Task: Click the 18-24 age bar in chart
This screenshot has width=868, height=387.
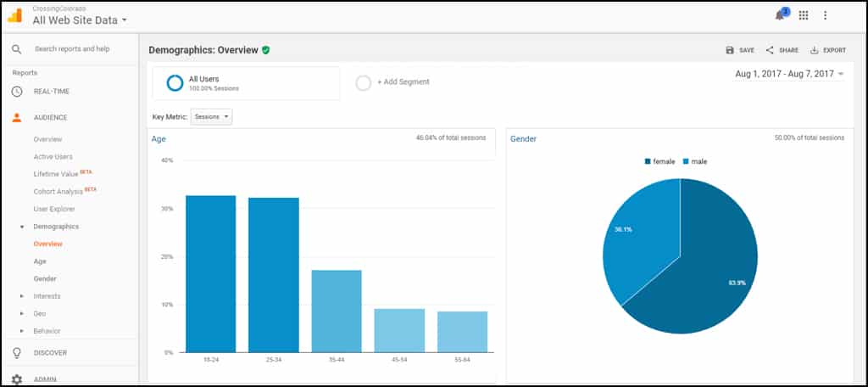Action: click(210, 273)
